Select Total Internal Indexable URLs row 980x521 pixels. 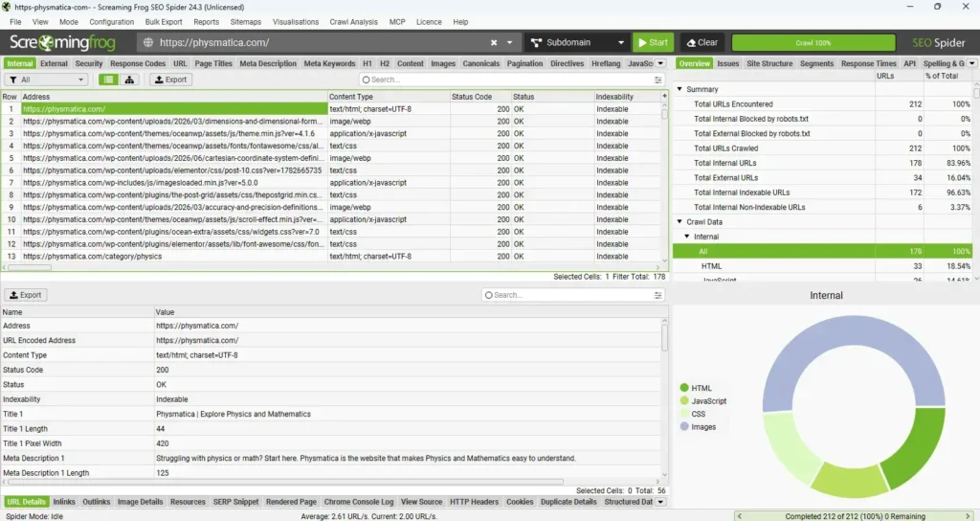(822, 193)
